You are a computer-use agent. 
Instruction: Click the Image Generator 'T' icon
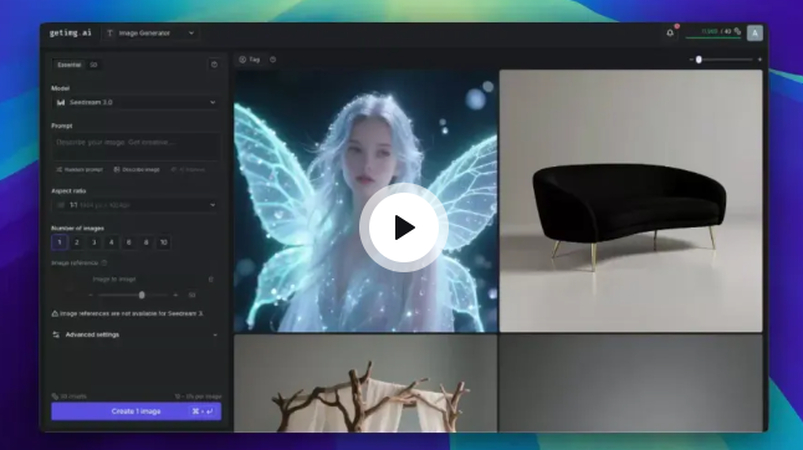[x=110, y=33]
